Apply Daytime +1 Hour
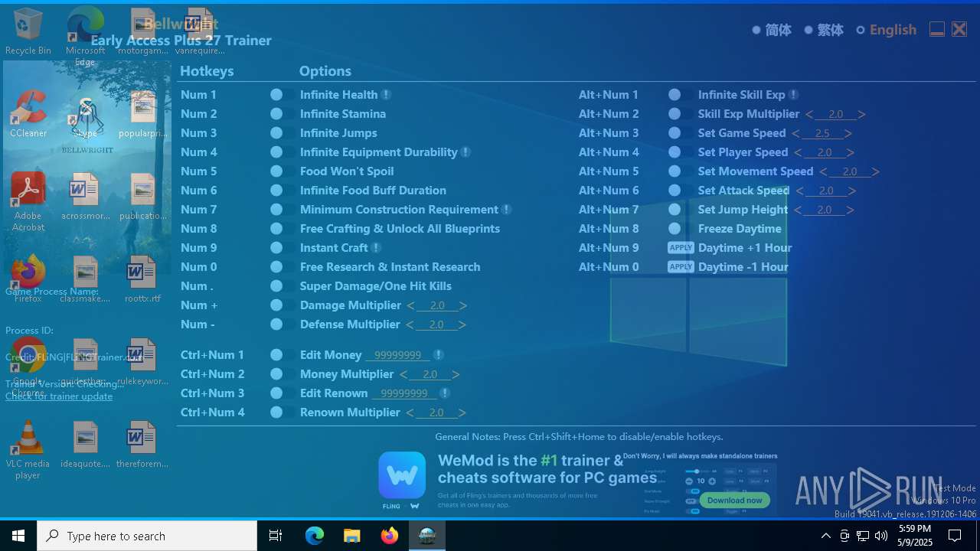 [681, 248]
